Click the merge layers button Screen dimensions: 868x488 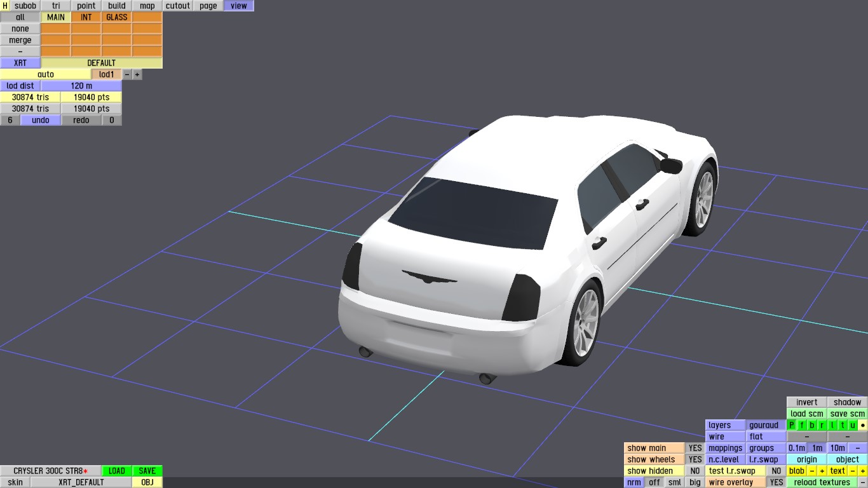pos(20,40)
